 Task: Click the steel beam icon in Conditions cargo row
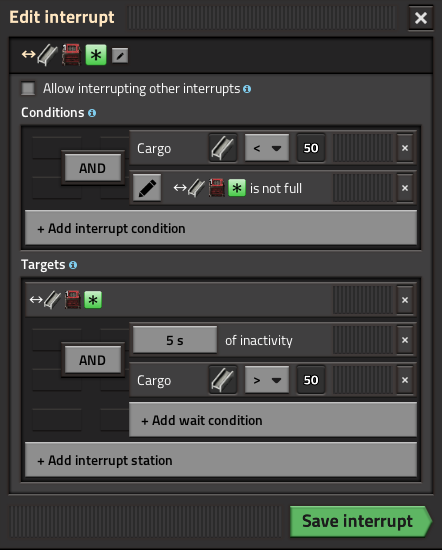[223, 148]
